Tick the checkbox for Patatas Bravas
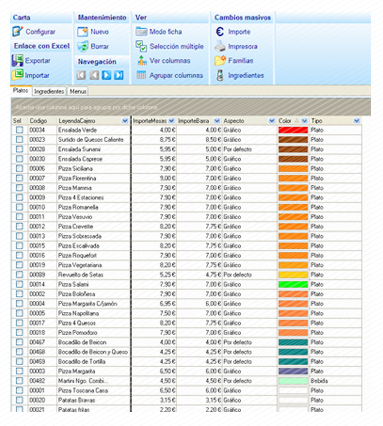383x426 pixels. coord(19,400)
